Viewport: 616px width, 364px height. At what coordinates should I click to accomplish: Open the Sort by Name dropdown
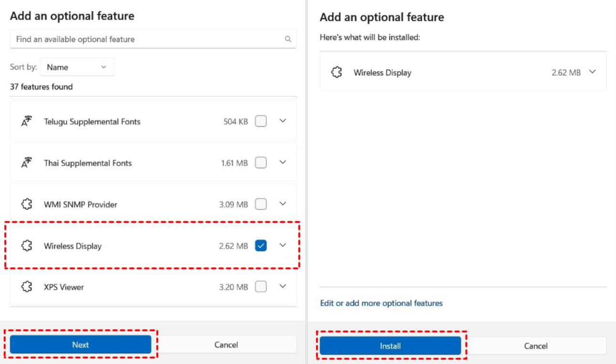(77, 67)
